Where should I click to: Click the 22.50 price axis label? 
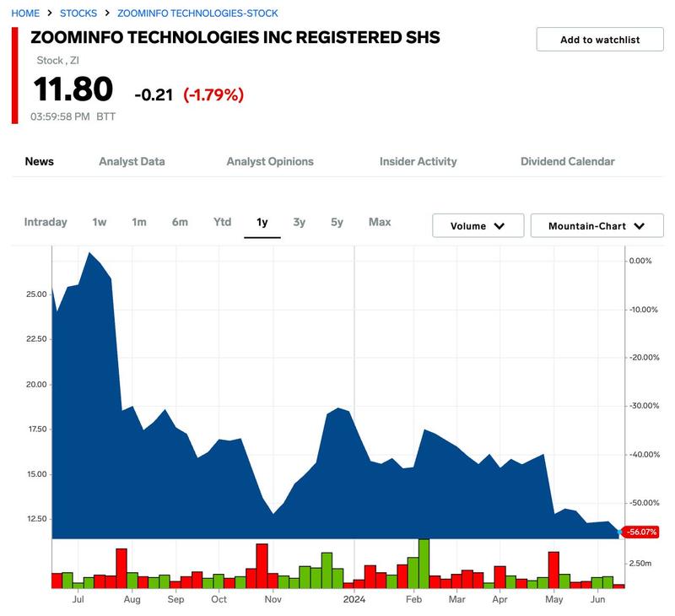click(36, 339)
